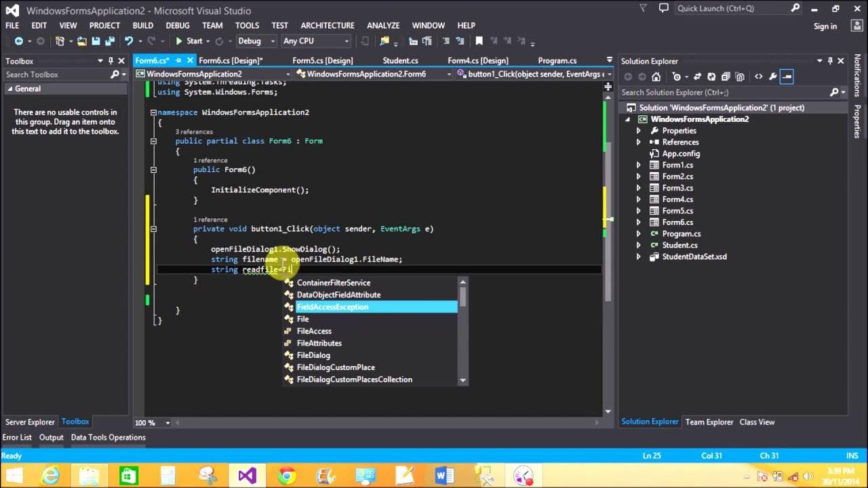Viewport: 868px width, 488px height.
Task: Click Solution Explorer Collapse All icon
Action: pyautogui.click(x=724, y=77)
